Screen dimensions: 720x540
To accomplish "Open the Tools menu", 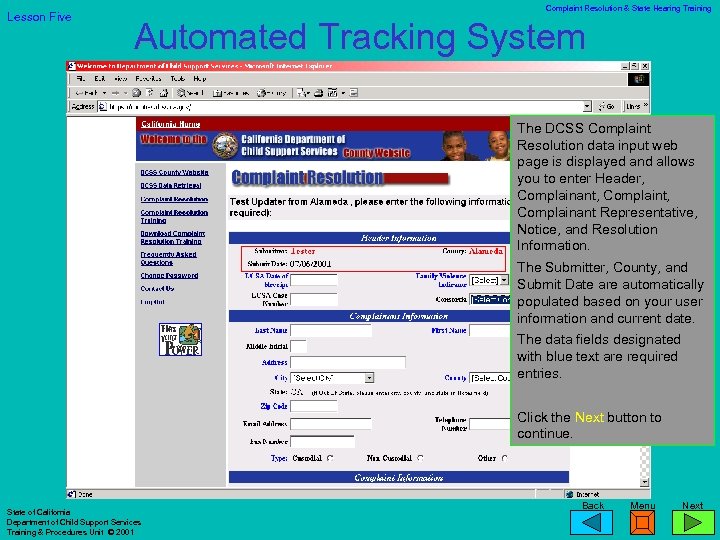I will (x=177, y=79).
